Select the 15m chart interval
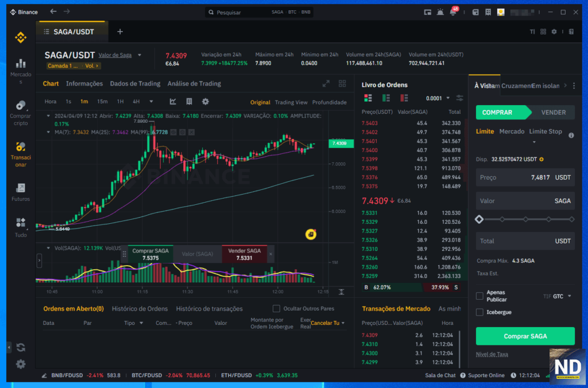 pos(102,101)
